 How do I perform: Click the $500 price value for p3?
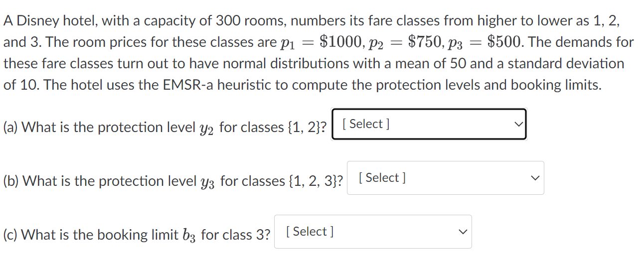(505, 42)
